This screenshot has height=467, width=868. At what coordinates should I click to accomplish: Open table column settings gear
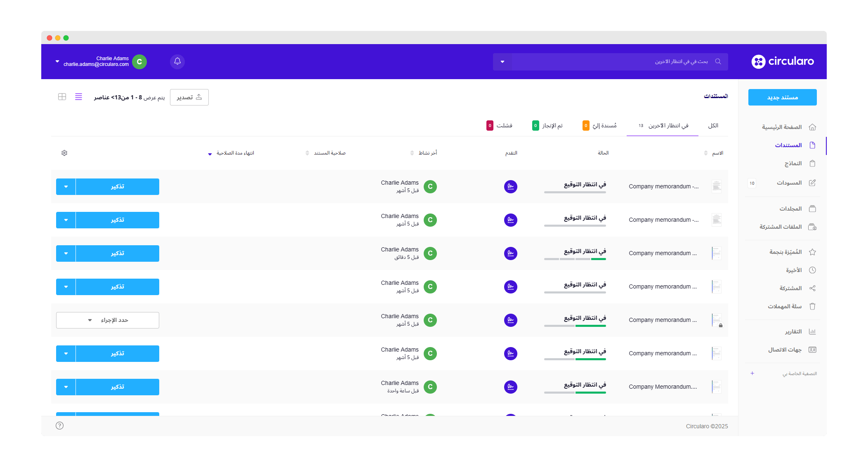click(x=64, y=153)
